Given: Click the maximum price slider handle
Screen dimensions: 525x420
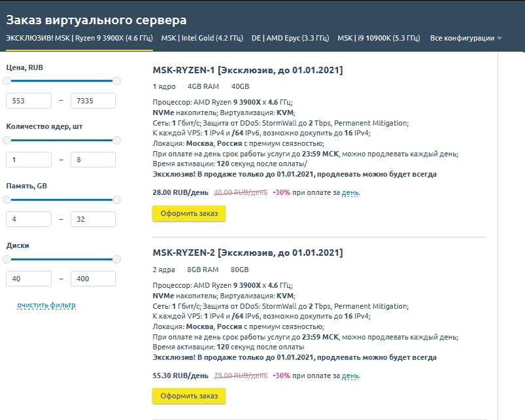Looking at the screenshot, I should coord(117,80).
